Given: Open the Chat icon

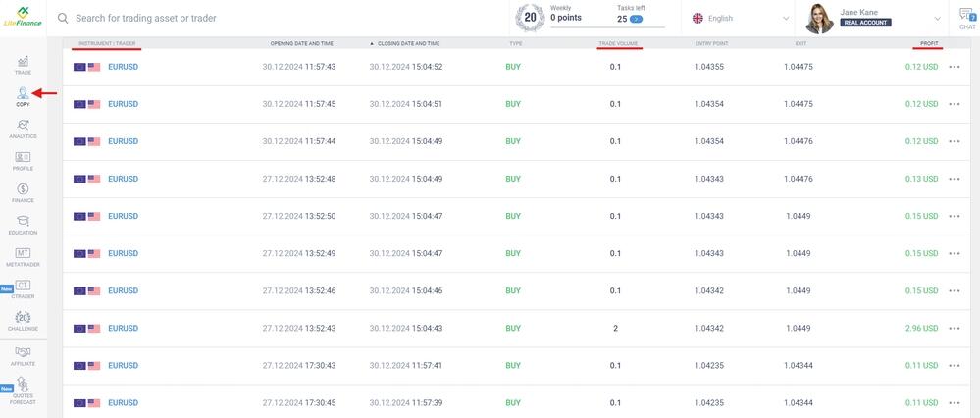Looking at the screenshot, I should [x=966, y=18].
